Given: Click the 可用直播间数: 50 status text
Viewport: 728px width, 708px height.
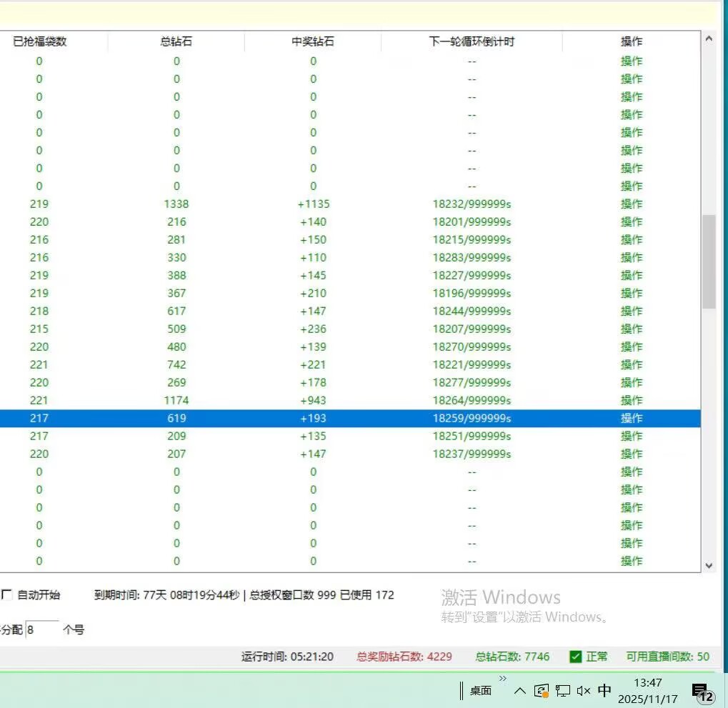Looking at the screenshot, I should point(668,657).
